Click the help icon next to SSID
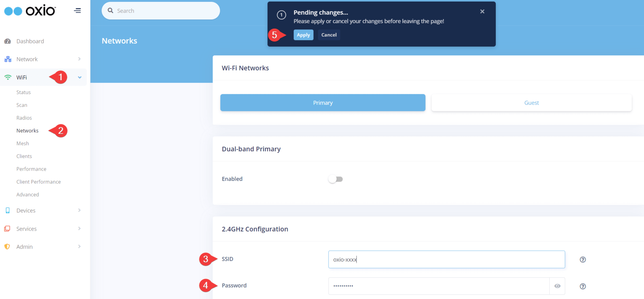The image size is (644, 299). (x=582, y=260)
